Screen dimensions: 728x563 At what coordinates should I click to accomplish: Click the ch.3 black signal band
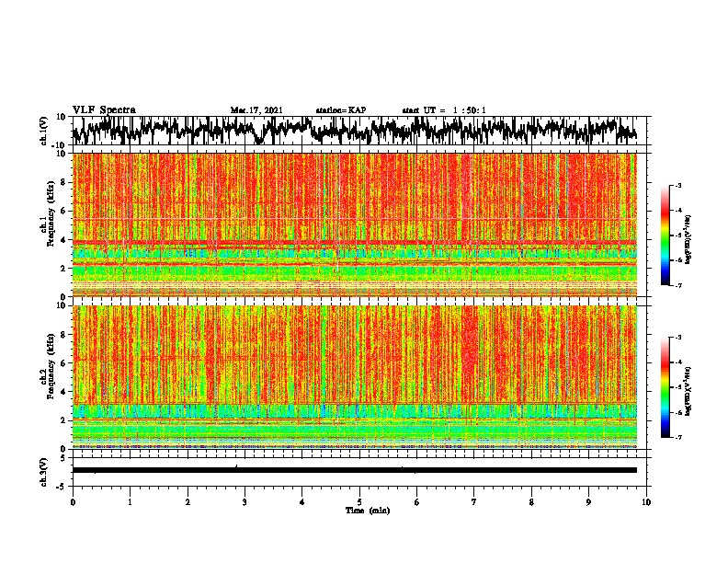point(354,470)
